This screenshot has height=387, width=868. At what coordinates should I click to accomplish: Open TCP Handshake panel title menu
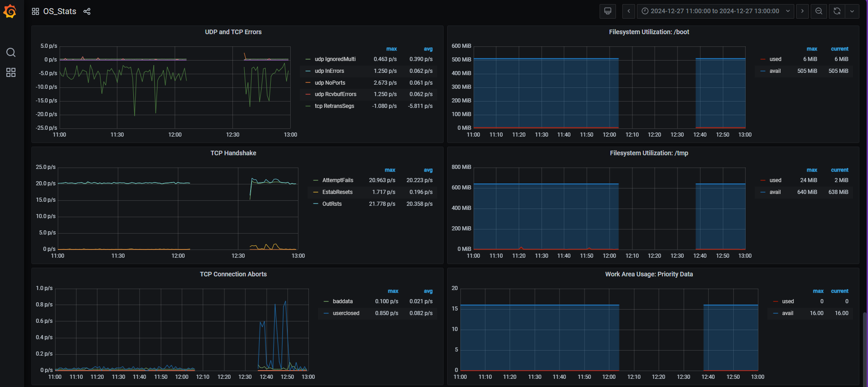[233, 153]
